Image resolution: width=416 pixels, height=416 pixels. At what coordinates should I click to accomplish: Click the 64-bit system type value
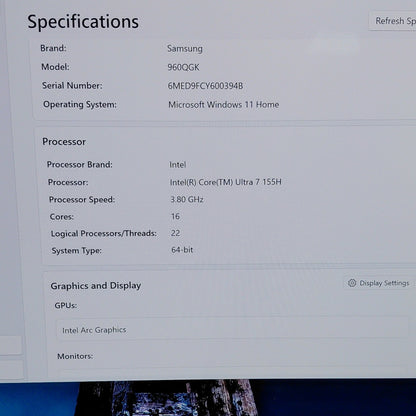point(182,250)
